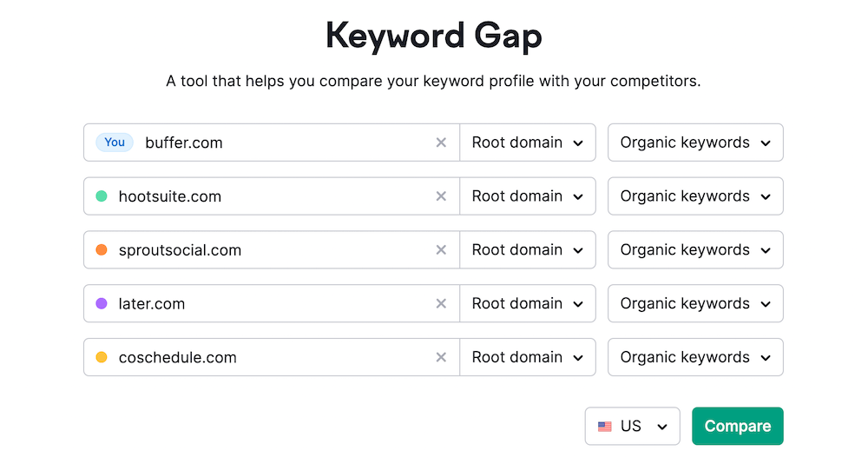Clear coschedule.com using the X icon

(441, 357)
